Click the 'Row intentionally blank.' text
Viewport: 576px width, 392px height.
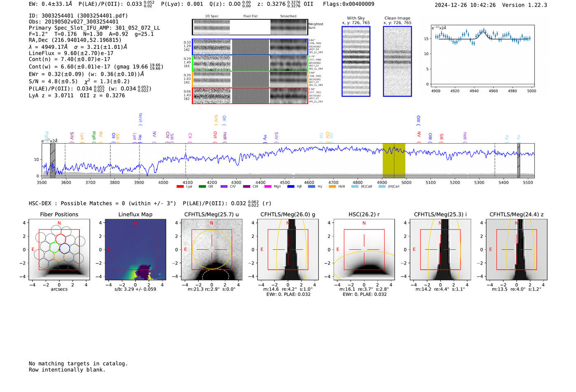point(67,370)
